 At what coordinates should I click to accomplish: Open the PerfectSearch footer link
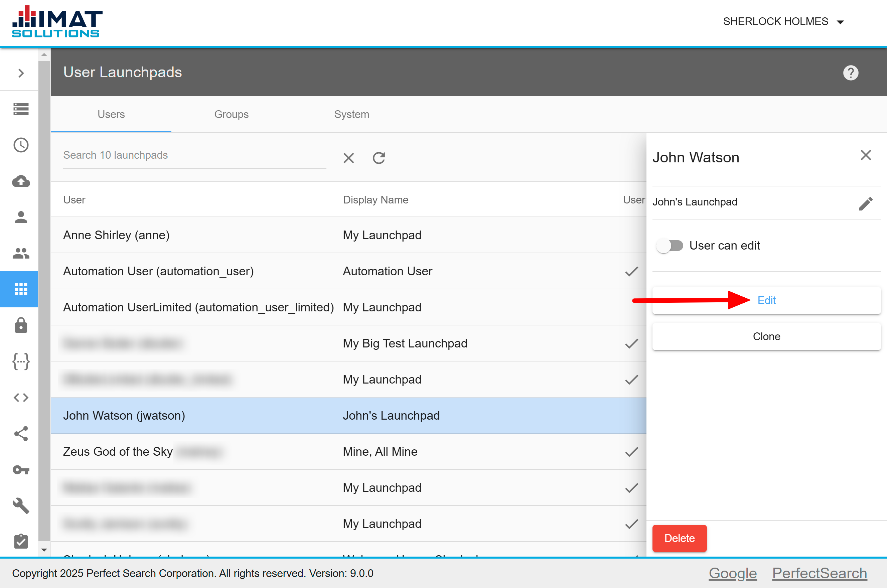(820, 573)
